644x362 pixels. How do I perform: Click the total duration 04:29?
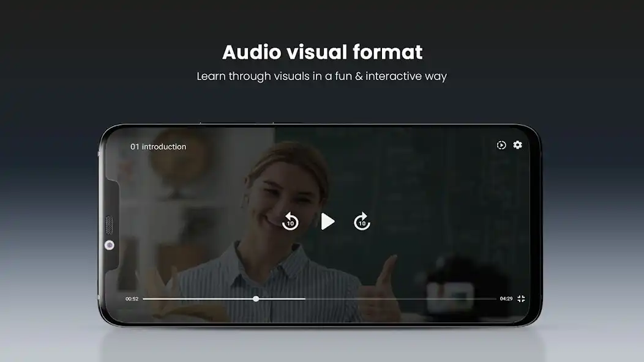coord(506,299)
